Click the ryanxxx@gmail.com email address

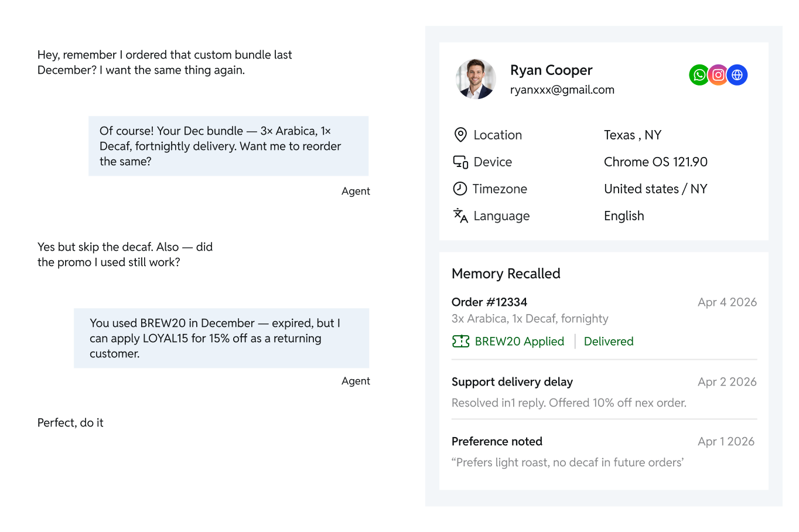coord(562,90)
